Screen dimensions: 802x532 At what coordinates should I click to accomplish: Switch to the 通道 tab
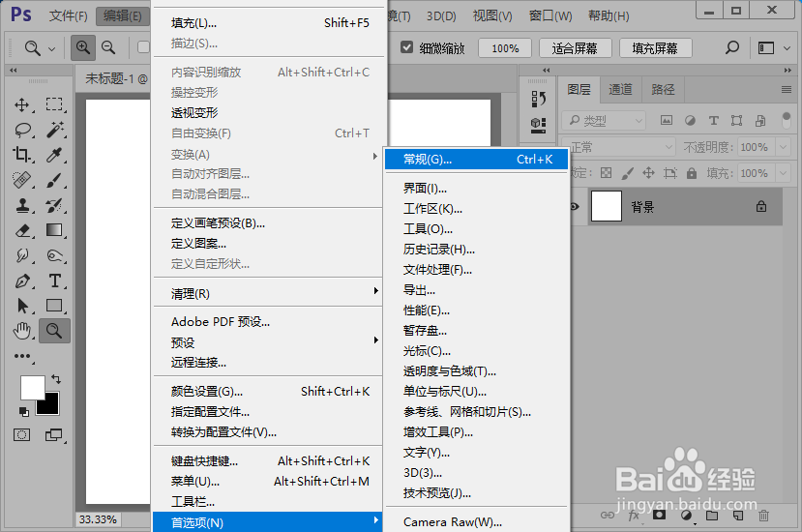point(620,90)
